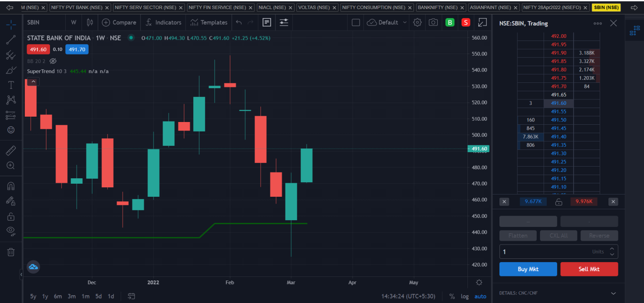Toggle percent scale mode

click(452, 296)
